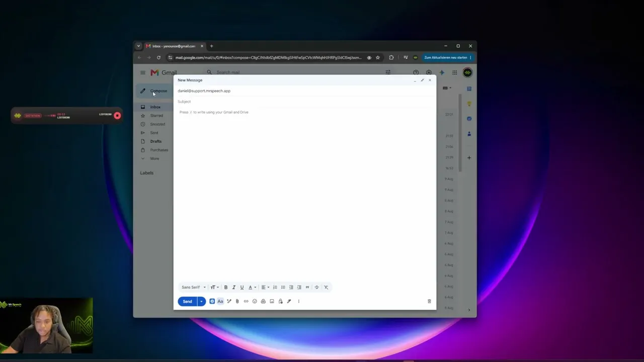644x362 pixels.
Task: Stop dictation with the red stop button
Action: 117,116
